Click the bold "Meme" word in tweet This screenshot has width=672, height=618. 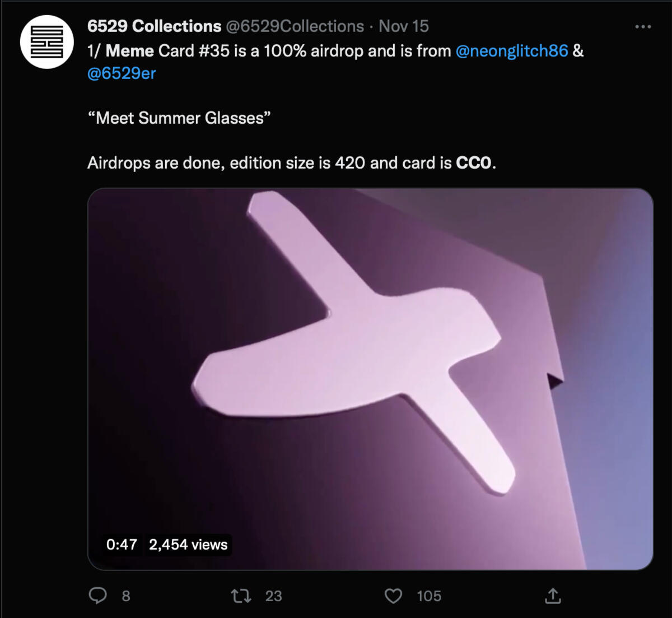click(x=130, y=51)
